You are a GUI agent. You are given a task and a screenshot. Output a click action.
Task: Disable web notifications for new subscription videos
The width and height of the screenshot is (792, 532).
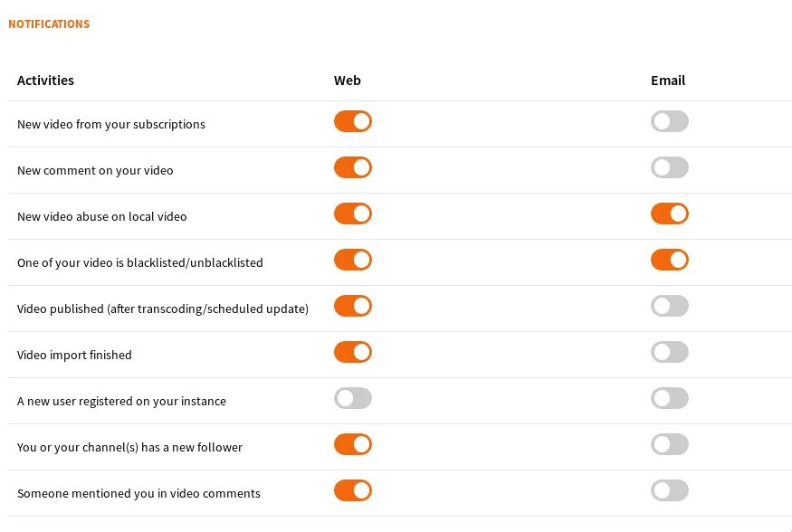(352, 121)
